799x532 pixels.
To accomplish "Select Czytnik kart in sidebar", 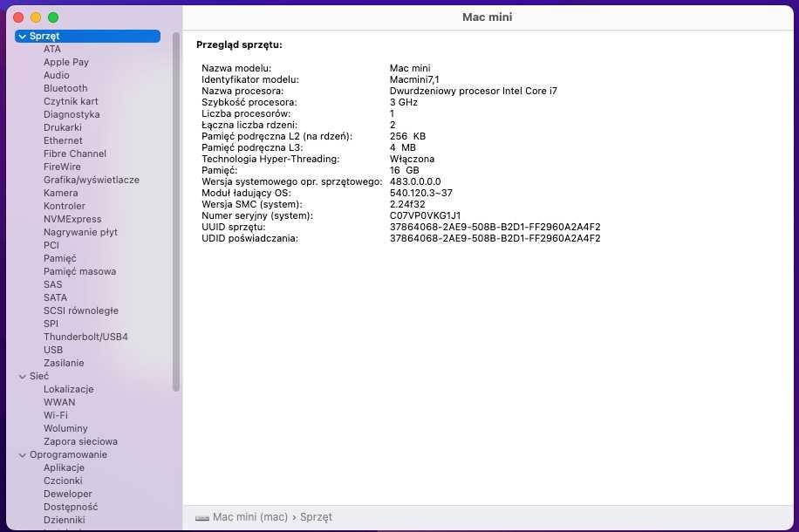I will tap(71, 101).
